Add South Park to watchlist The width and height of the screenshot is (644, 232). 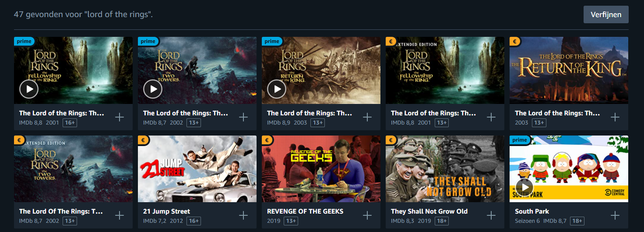[615, 215]
